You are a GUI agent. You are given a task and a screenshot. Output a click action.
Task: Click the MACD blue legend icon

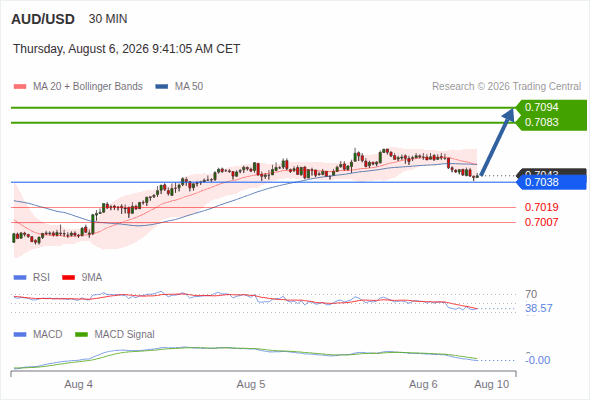[x=20, y=335]
